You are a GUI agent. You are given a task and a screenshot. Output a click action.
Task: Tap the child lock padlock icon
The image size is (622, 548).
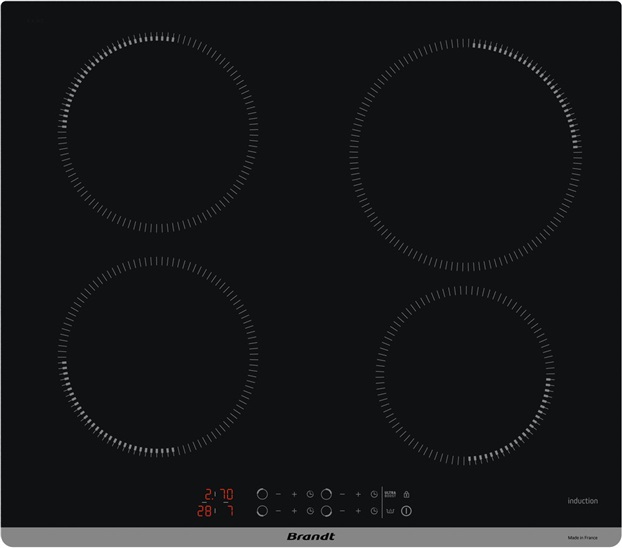coord(407,494)
